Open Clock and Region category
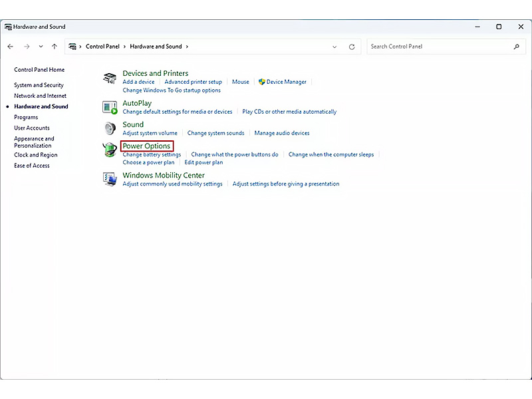 point(36,155)
